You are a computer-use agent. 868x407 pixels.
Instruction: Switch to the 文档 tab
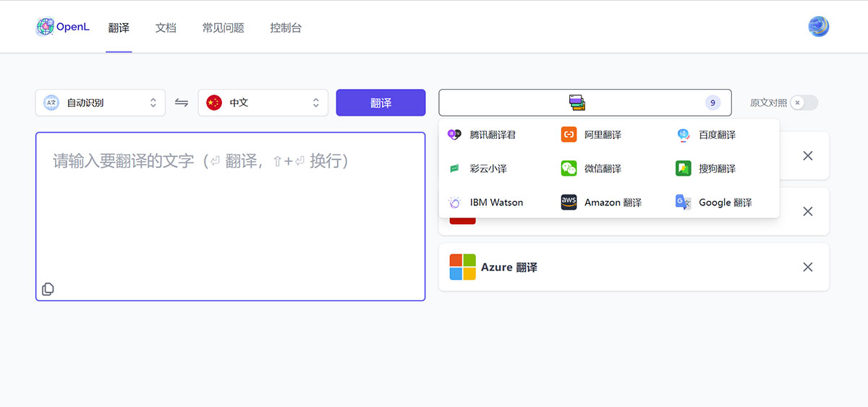point(166,28)
